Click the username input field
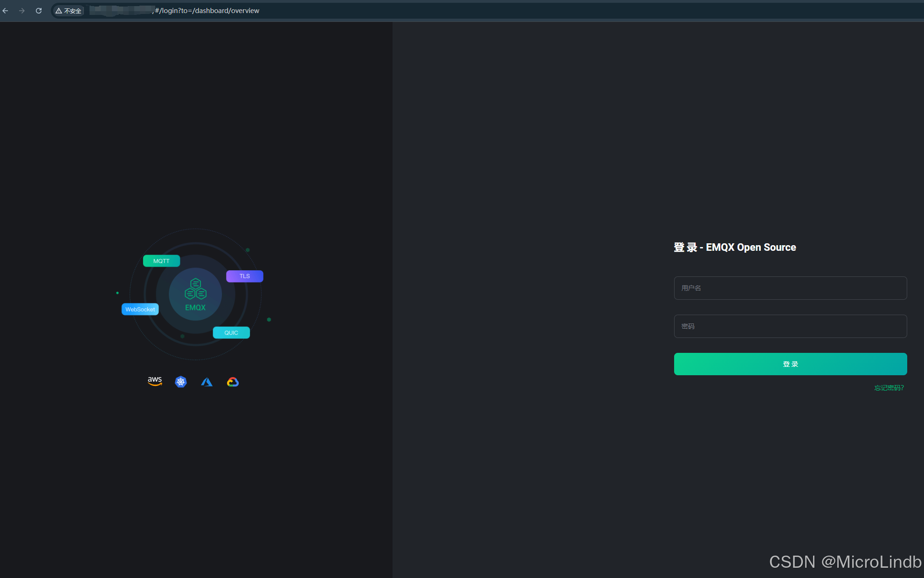The image size is (924, 578). point(790,288)
